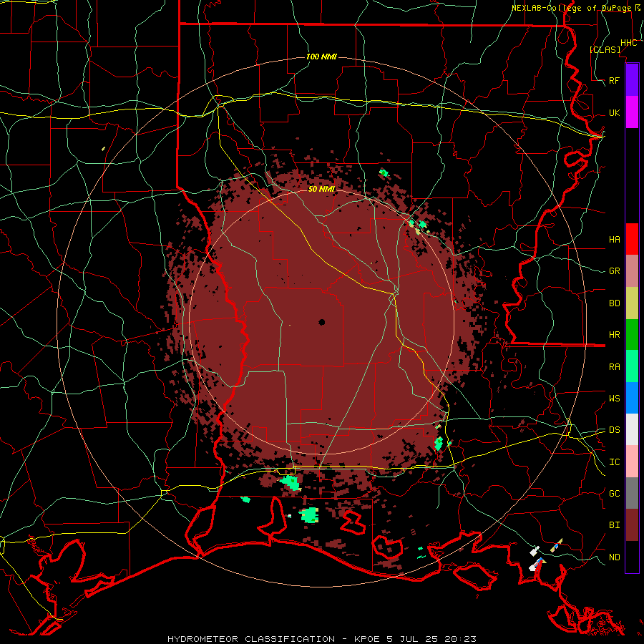
Task: Click the DS white legend swatch
Action: click(632, 429)
